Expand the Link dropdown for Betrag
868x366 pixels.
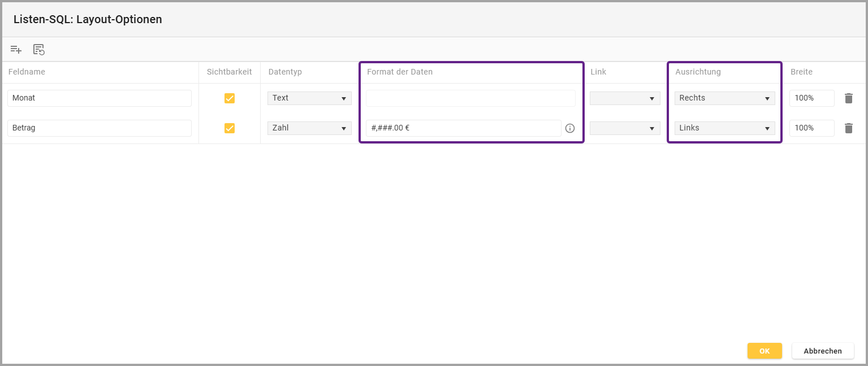[x=625, y=128]
